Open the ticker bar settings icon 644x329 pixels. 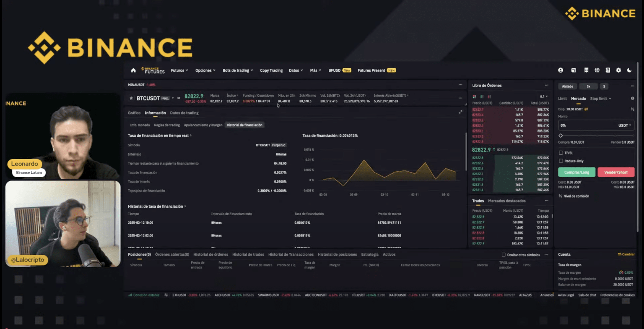(166, 295)
